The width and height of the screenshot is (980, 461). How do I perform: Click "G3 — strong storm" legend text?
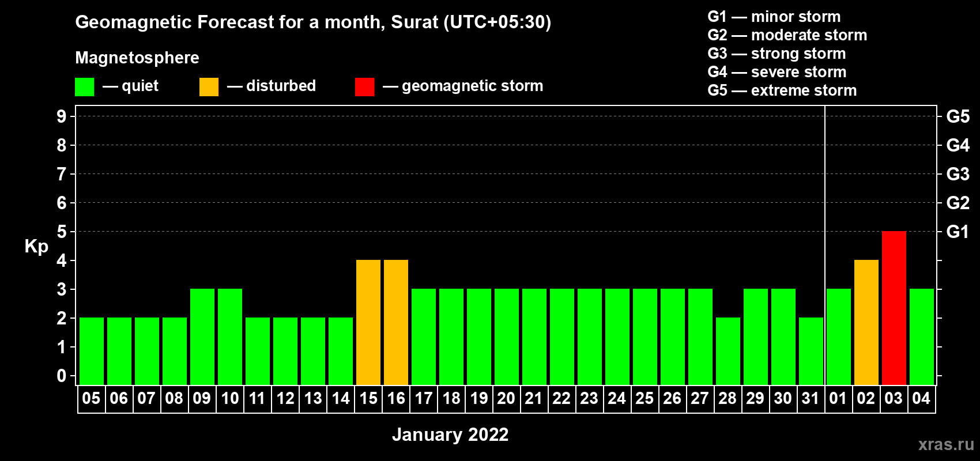click(x=777, y=54)
